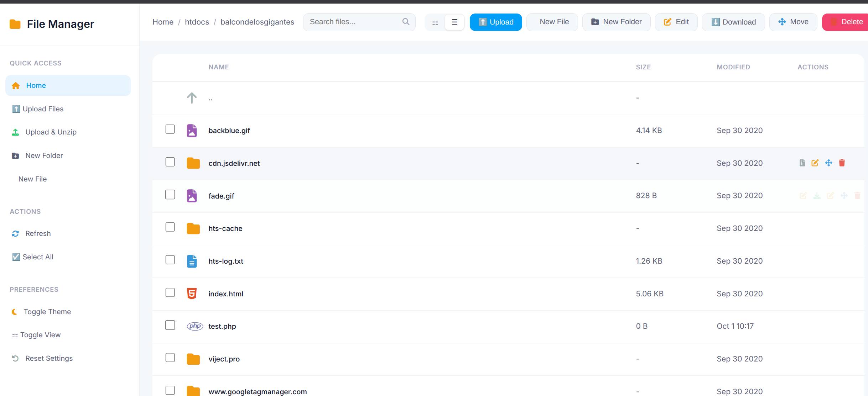Switch to grid view icon
Image resolution: width=868 pixels, height=396 pixels.
point(435,22)
